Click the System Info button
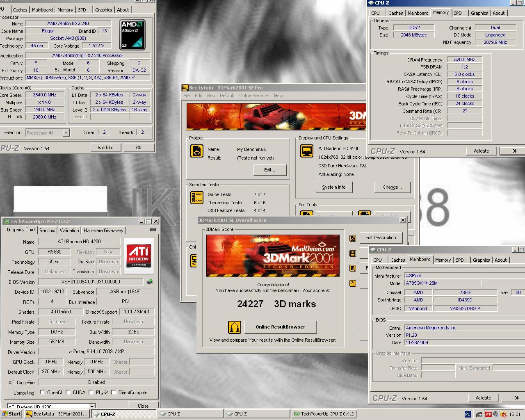 tap(334, 187)
